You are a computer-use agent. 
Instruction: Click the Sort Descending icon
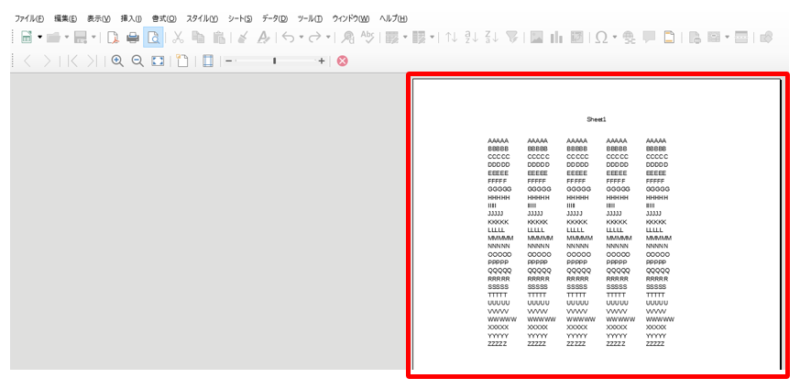tap(491, 37)
